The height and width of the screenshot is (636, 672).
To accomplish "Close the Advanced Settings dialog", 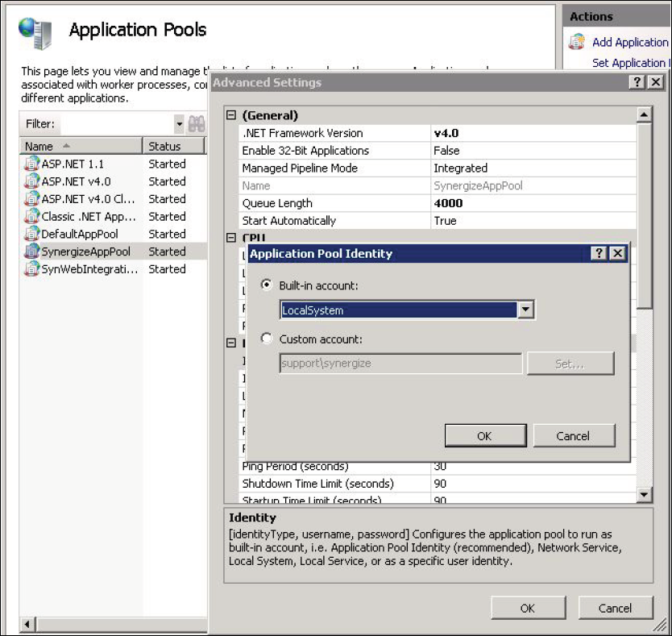I will pos(656,82).
